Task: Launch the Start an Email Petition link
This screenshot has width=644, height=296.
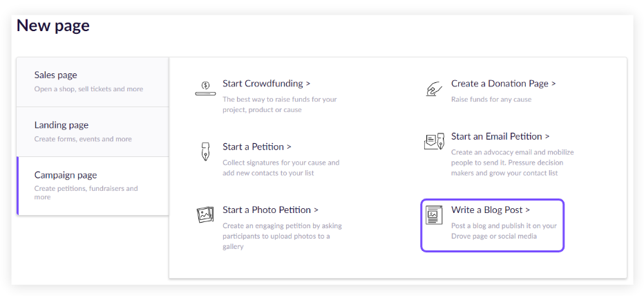Action: (x=500, y=136)
